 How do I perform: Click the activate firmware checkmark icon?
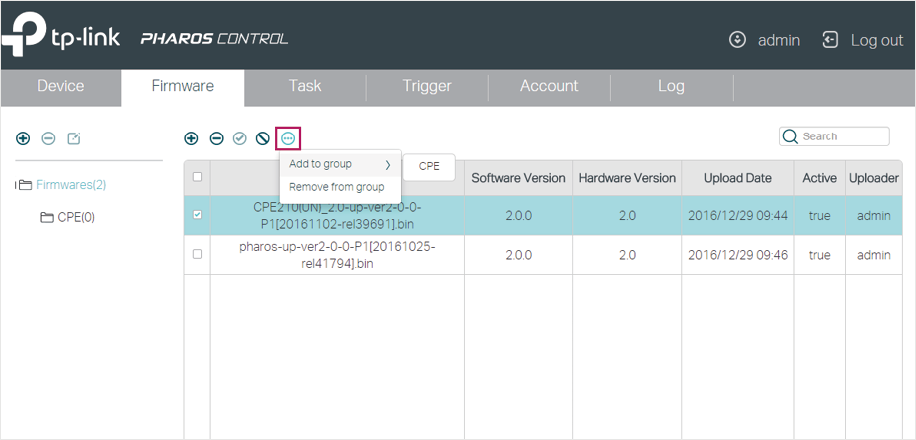pos(240,138)
